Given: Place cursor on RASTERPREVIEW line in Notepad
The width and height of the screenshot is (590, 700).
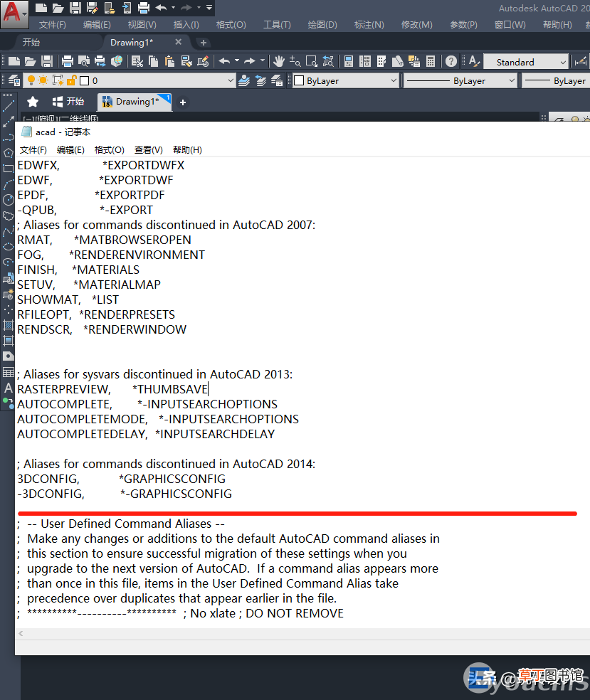Looking at the screenshot, I should [x=113, y=389].
